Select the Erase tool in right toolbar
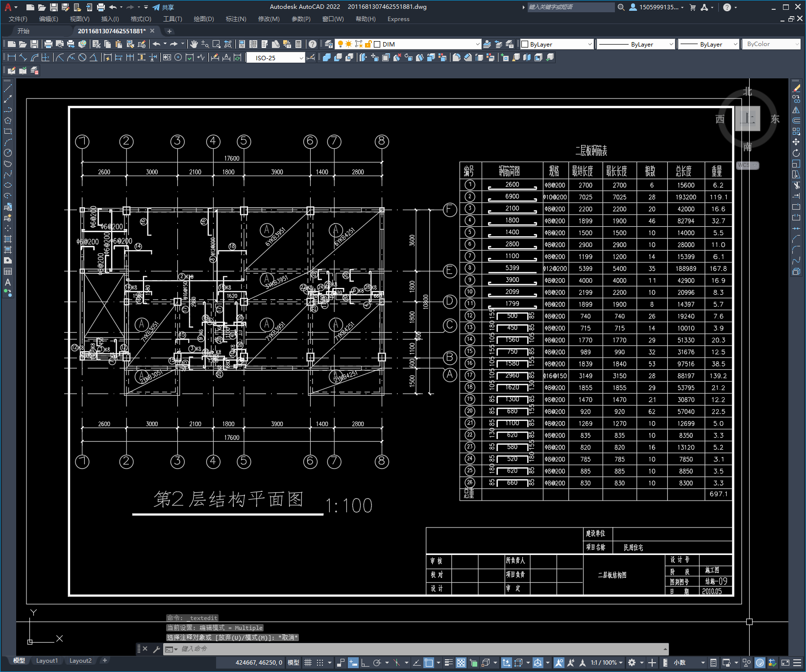The height and width of the screenshot is (672, 806). (x=796, y=88)
